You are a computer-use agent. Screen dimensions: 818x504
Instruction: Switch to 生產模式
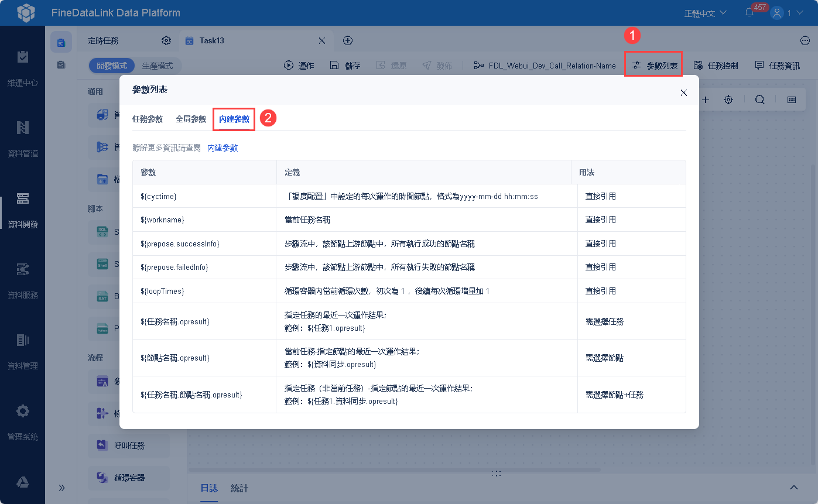tap(158, 66)
